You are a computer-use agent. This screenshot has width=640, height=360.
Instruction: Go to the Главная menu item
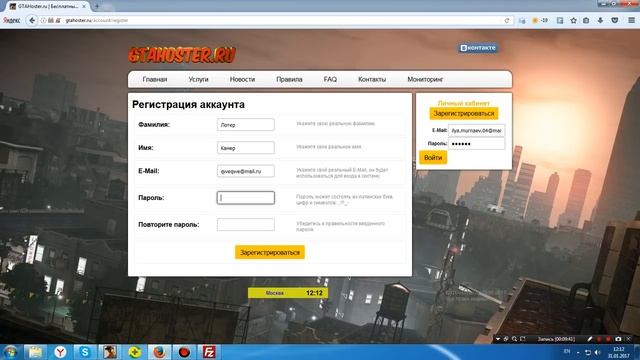(155, 80)
